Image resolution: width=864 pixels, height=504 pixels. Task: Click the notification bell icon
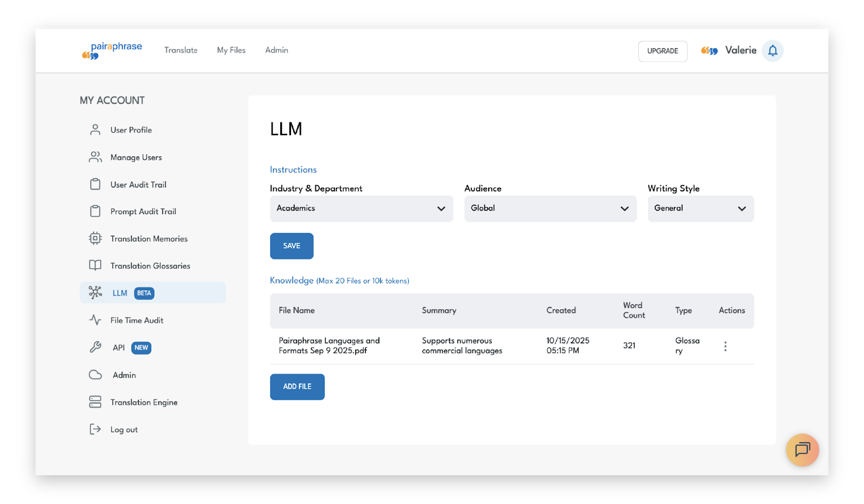click(x=772, y=51)
